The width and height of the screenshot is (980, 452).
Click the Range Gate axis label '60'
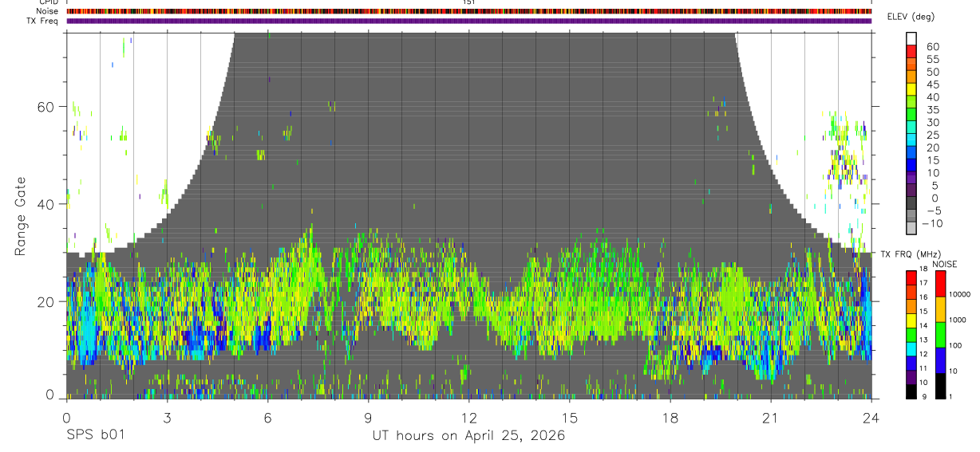tap(47, 107)
